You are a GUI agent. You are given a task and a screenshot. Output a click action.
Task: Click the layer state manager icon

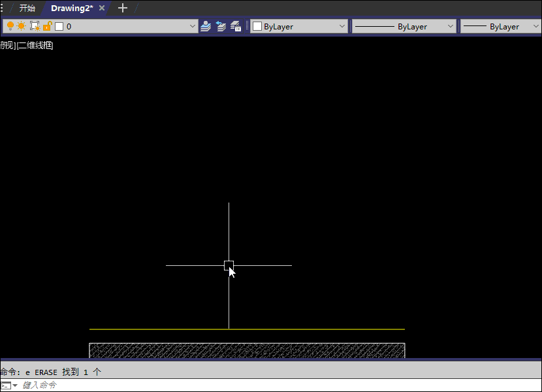236,26
